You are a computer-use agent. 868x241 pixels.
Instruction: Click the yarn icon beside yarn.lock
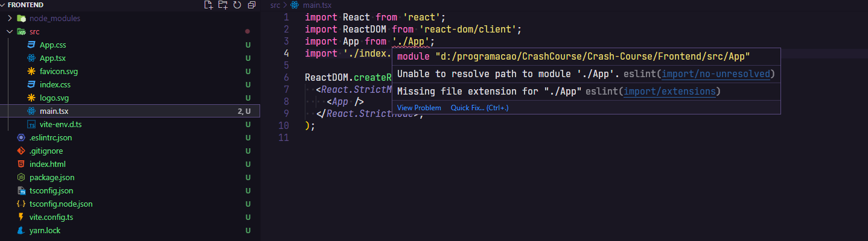[21, 230]
